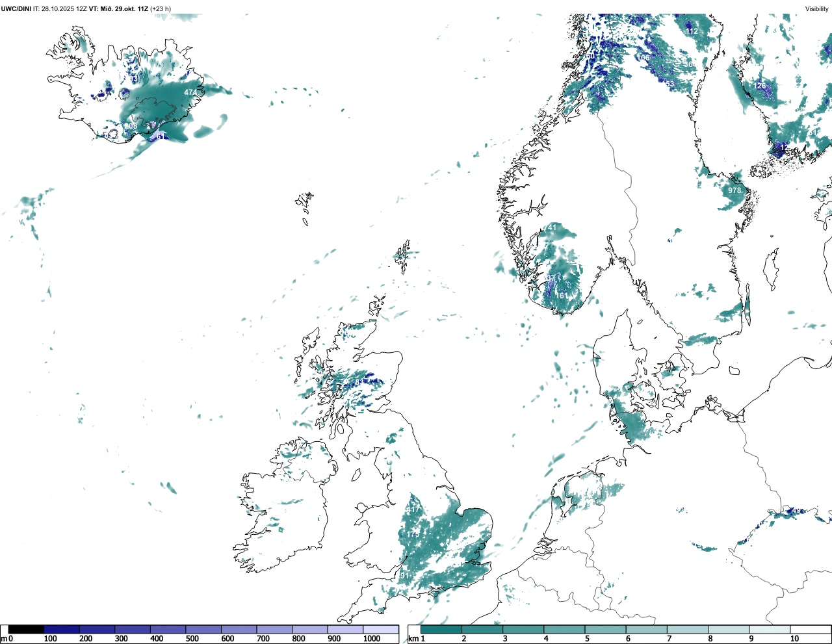The height and width of the screenshot is (644, 832).
Task: Click the '126' visibility value over Finland
Action: click(760, 86)
